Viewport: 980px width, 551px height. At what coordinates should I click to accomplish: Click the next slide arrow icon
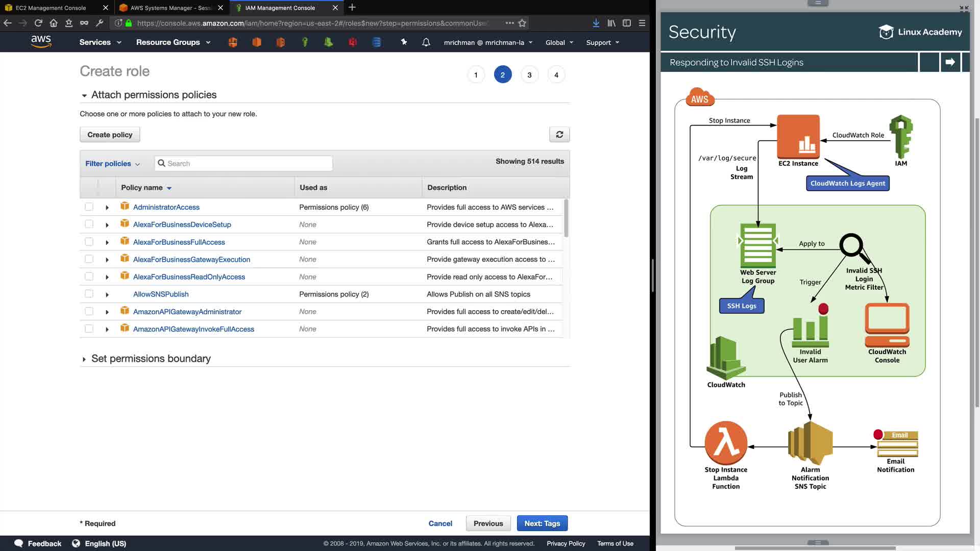[x=950, y=62]
